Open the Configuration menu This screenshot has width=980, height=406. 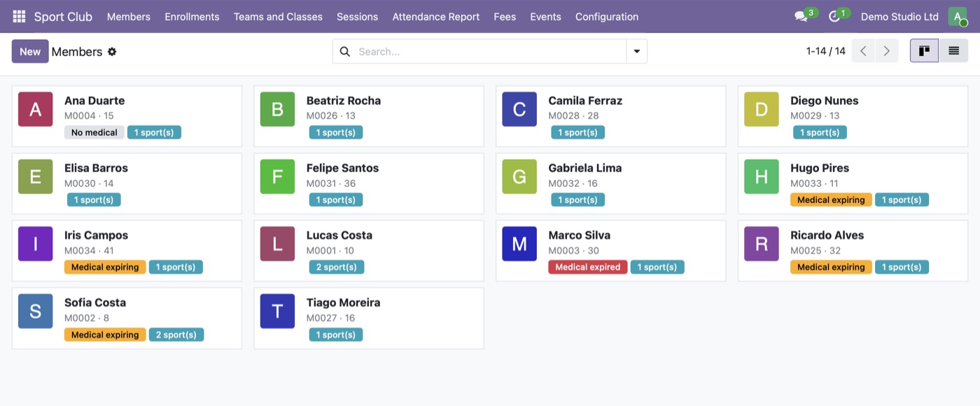[607, 17]
